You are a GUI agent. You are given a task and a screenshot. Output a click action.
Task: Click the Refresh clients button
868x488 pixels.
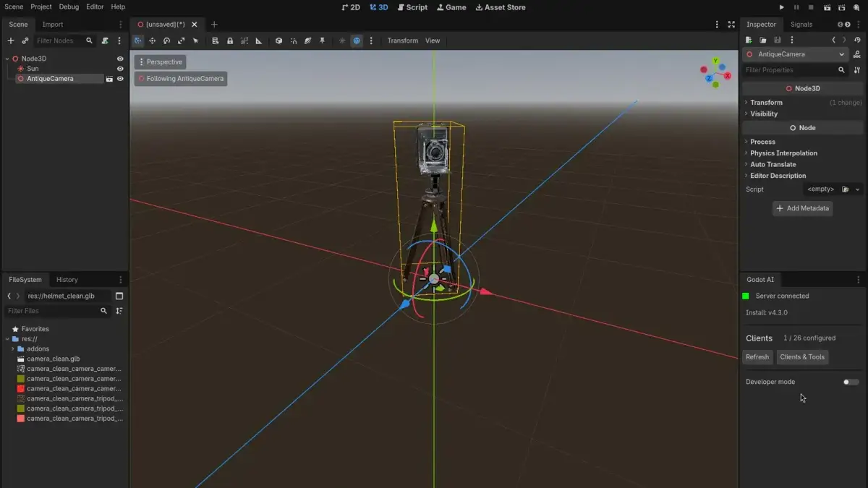pyautogui.click(x=757, y=357)
